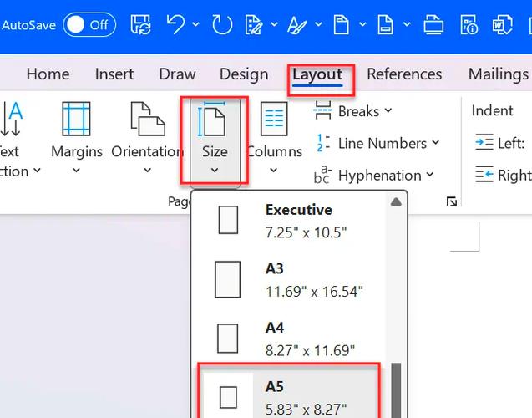The image size is (532, 418).
Task: Open the Draw tab
Action: 177,74
